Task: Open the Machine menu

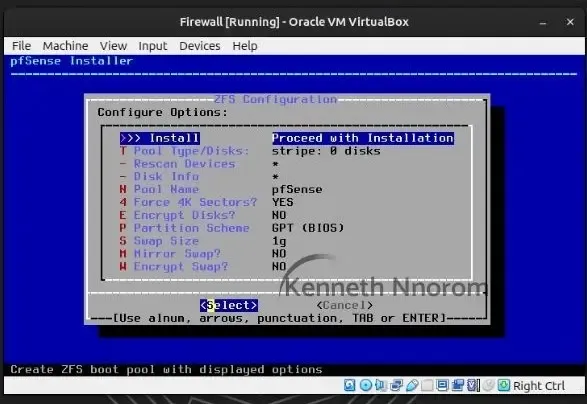Action: (65, 46)
